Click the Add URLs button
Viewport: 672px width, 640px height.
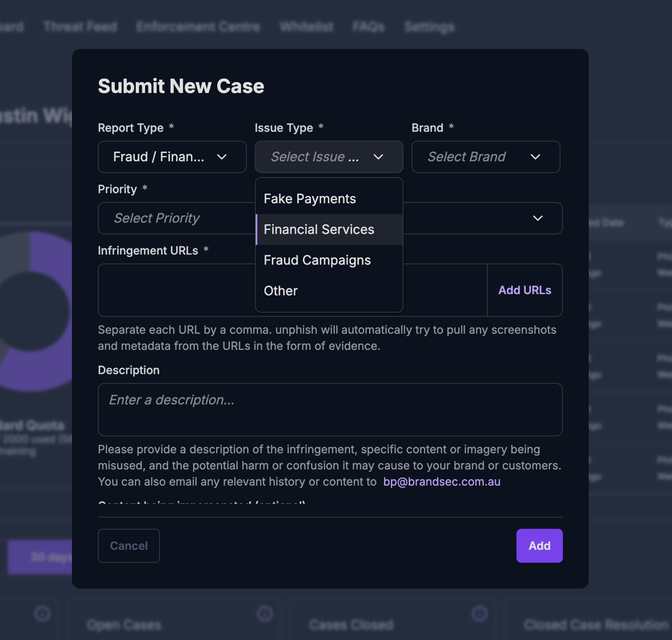524,290
